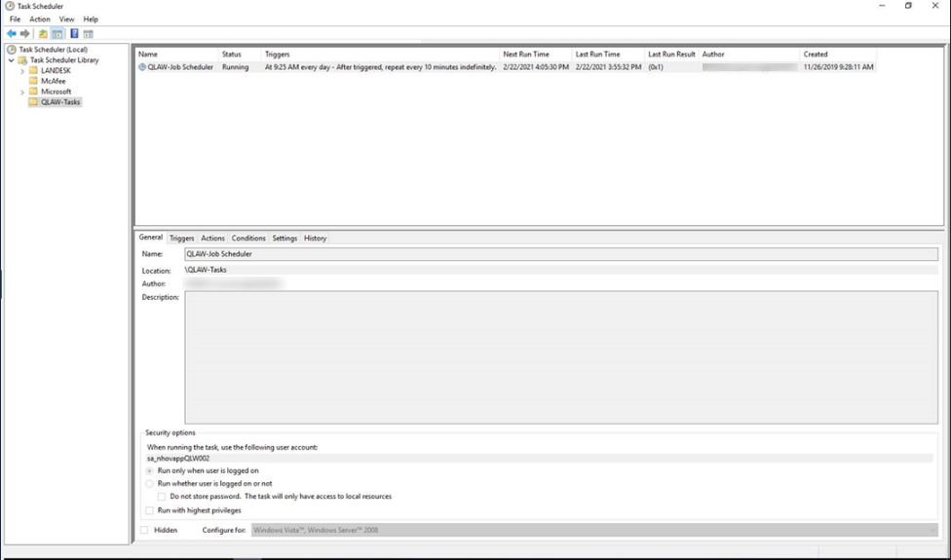Select the Task Scheduler Library label
Image resolution: width=951 pixels, height=560 pixels.
(x=64, y=60)
